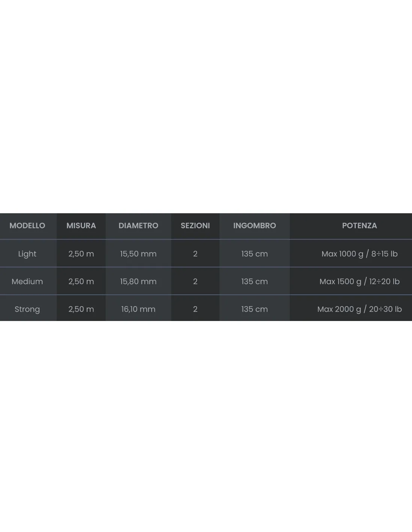Select the POTENZA column header
This screenshot has width=412, height=532.
click(360, 226)
